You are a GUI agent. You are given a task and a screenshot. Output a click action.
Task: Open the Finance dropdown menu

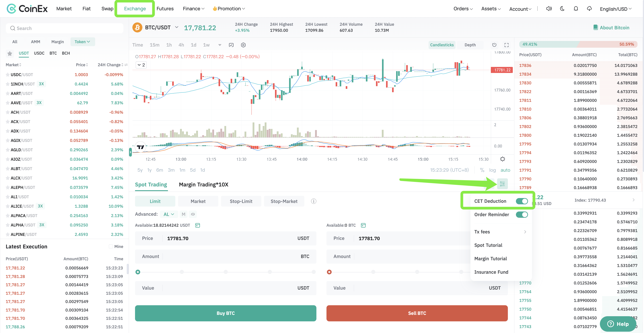coord(193,9)
